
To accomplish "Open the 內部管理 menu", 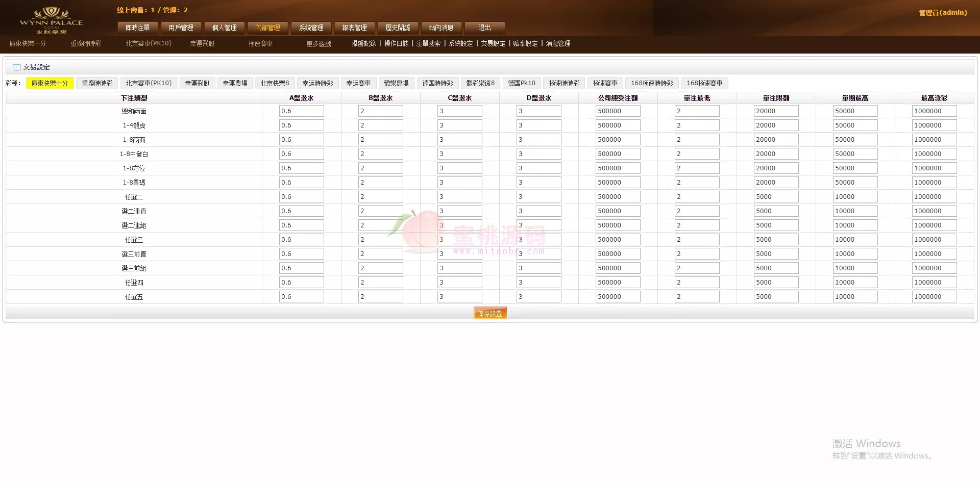I will [267, 28].
